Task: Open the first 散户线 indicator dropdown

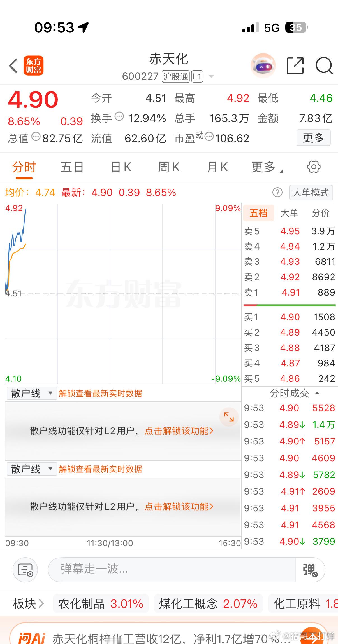Action: (32, 393)
